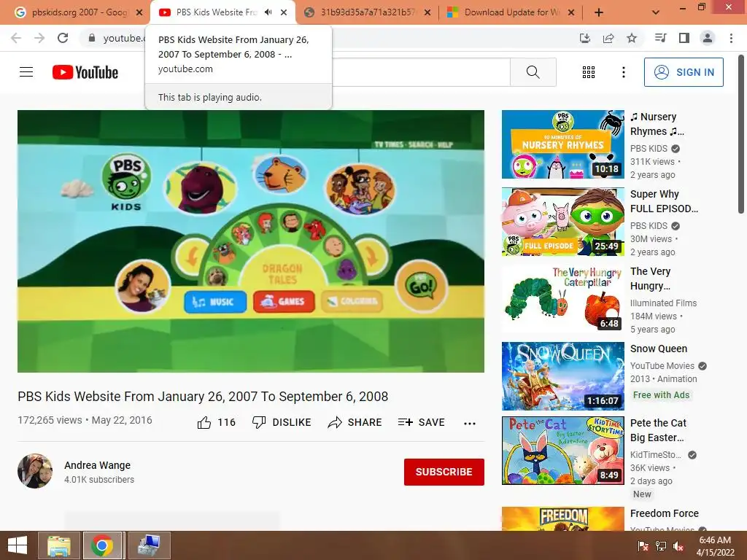Open more actions ellipsis below video
The width and height of the screenshot is (747, 560).
coord(470,424)
